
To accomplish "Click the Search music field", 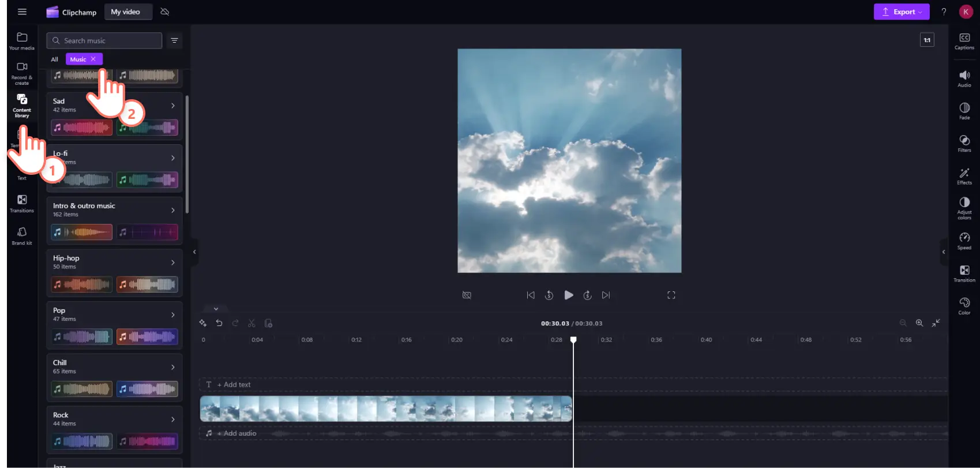I will pyautogui.click(x=104, y=40).
